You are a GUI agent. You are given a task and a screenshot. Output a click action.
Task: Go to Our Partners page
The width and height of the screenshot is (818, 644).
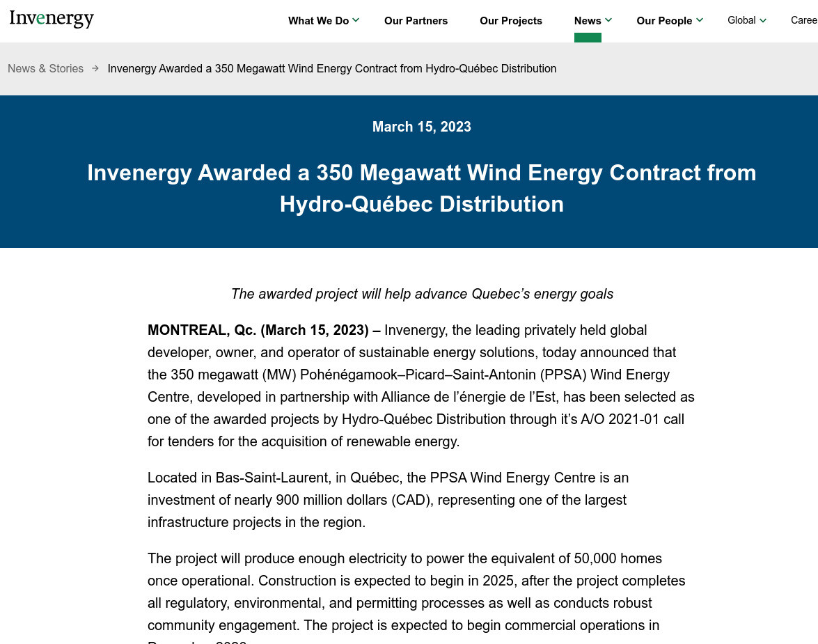(416, 21)
